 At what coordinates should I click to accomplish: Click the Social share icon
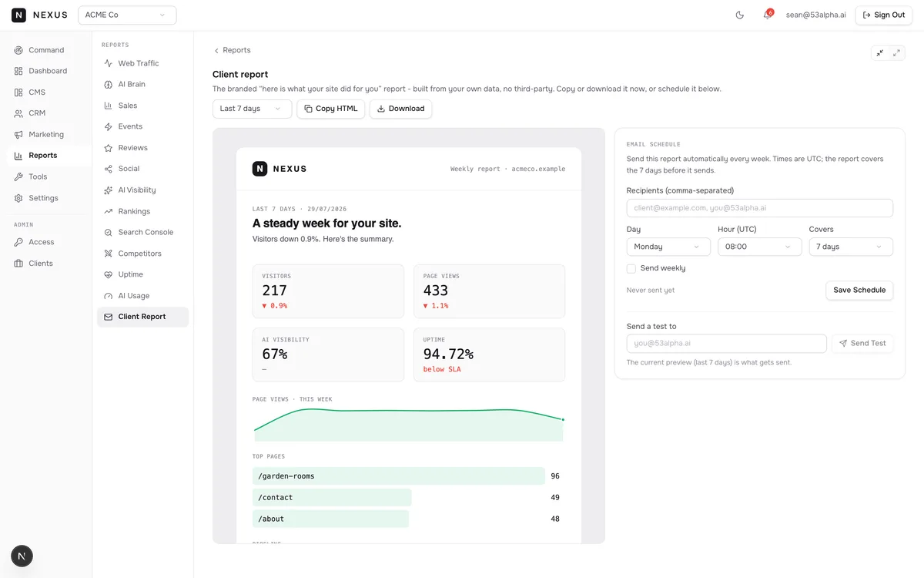tap(109, 169)
